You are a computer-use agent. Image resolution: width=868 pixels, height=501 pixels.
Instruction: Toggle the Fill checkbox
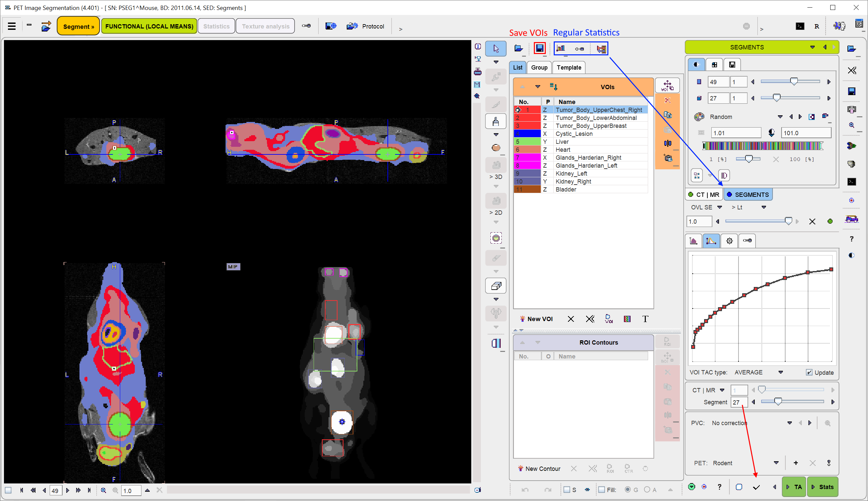point(601,490)
